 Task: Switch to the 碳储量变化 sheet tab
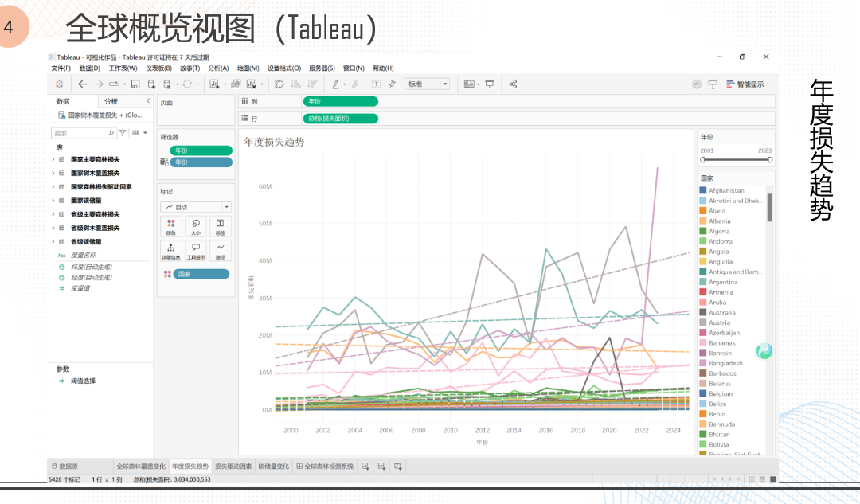tap(273, 466)
